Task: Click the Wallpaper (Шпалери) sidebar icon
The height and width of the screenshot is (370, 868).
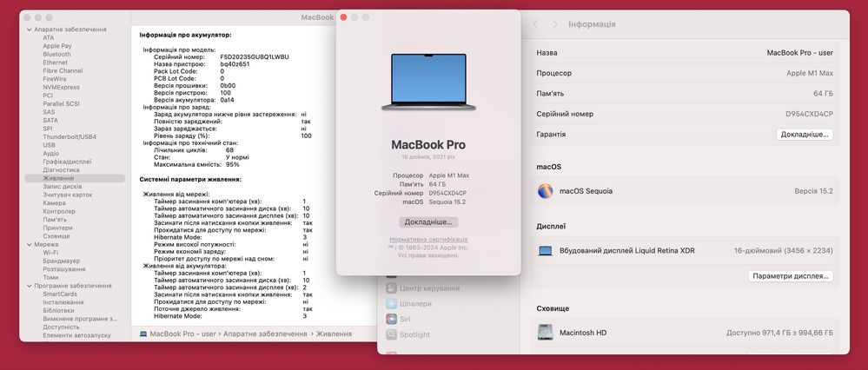Action: tap(391, 304)
